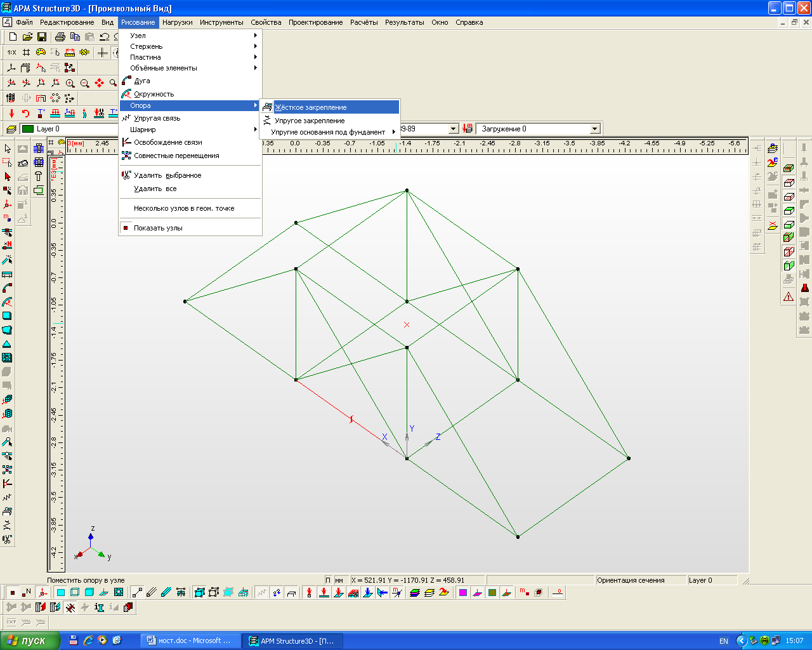Expand the 'Стержень' submenu
Image resolution: width=812 pixels, height=650 pixels.
pyautogui.click(x=190, y=46)
